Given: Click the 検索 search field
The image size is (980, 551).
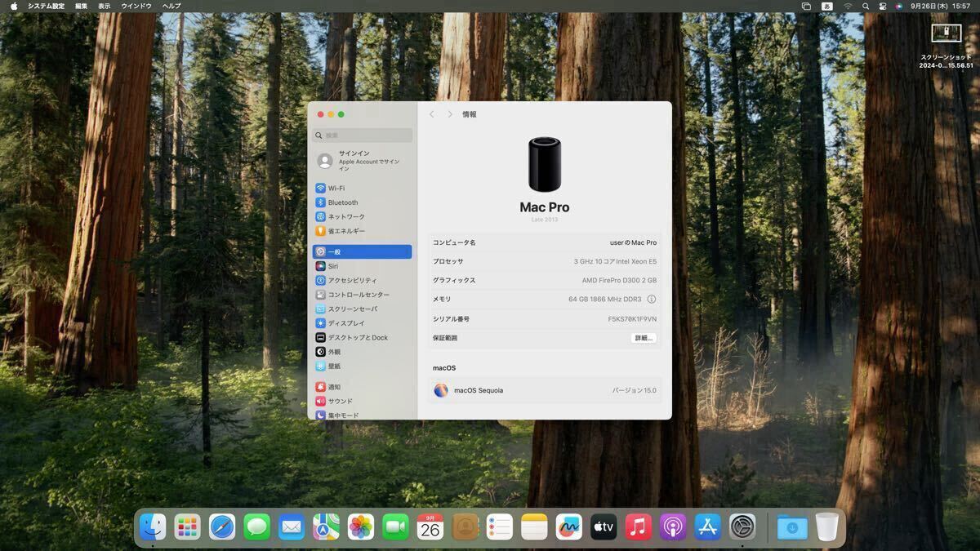Looking at the screenshot, I should [363, 136].
